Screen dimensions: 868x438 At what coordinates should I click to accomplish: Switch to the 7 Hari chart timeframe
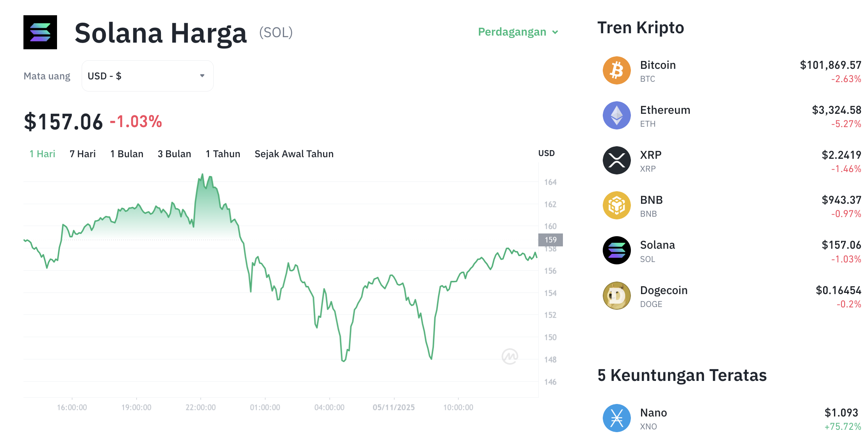[x=82, y=154]
